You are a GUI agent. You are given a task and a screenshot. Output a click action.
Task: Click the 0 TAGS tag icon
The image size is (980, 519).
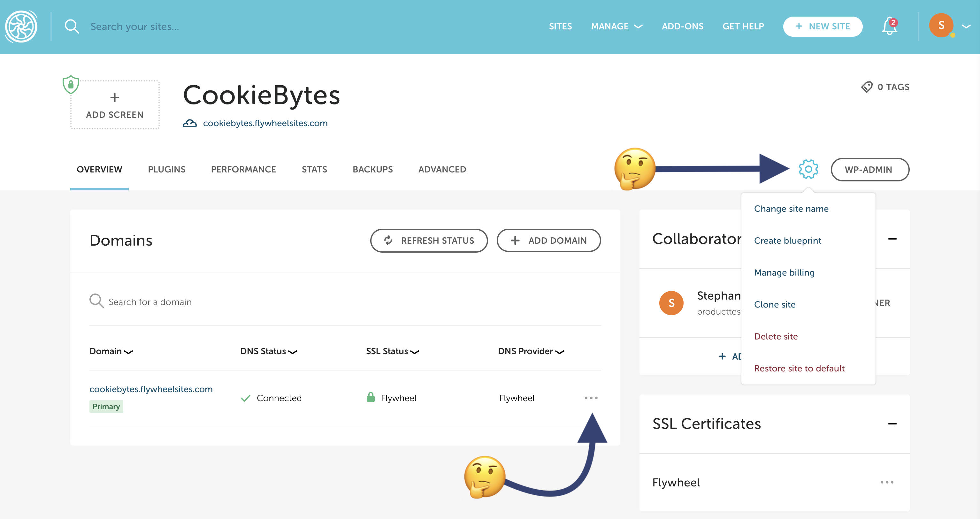(x=867, y=87)
